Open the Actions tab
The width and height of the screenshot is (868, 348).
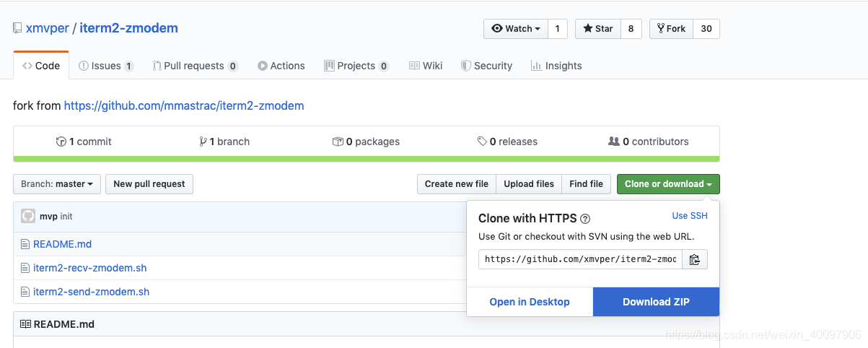coord(281,66)
